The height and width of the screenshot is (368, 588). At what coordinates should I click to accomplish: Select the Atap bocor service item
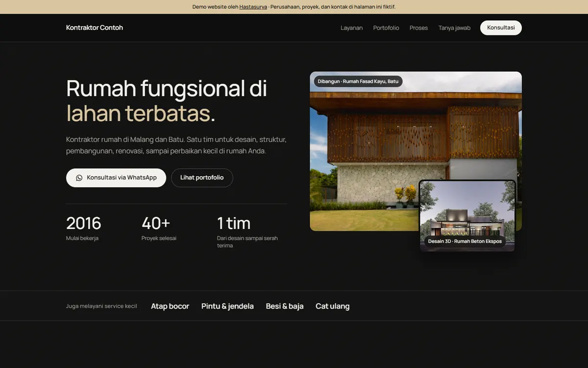(170, 306)
